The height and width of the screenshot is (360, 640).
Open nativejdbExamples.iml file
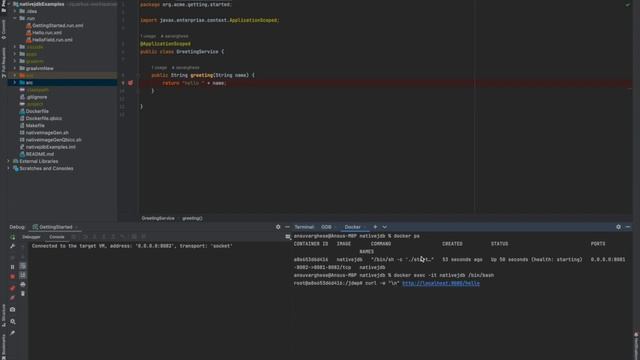point(47,147)
